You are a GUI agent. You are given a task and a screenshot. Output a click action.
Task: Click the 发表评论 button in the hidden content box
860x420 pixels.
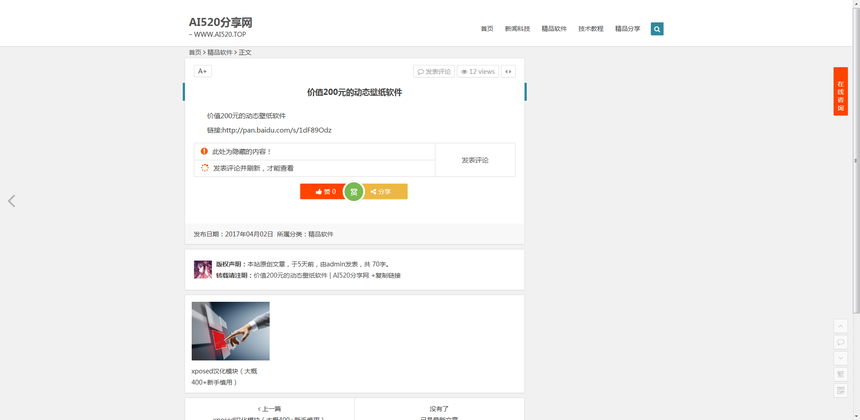pos(475,160)
